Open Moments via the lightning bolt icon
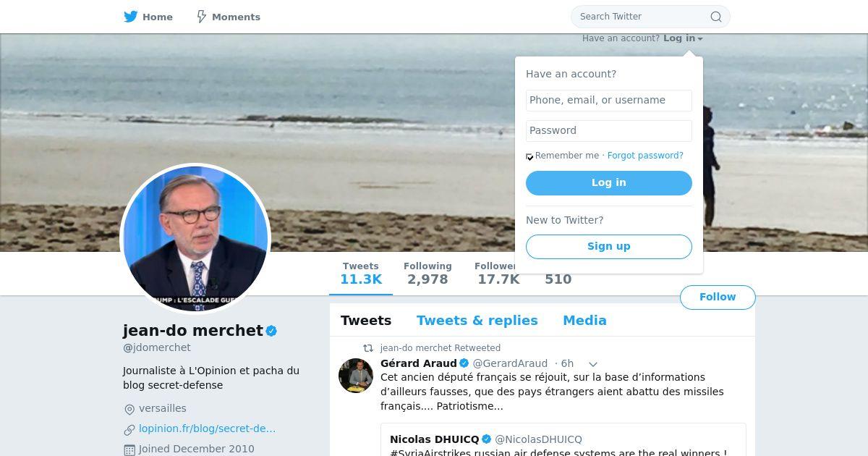 point(202,17)
